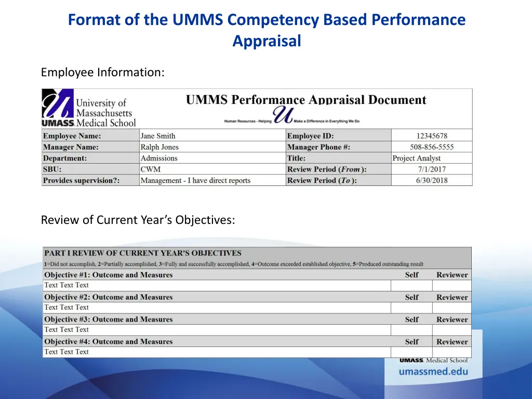The height and width of the screenshot is (399, 532).
Task: Click the 'Employee Information:' heading
Action: 102,72
